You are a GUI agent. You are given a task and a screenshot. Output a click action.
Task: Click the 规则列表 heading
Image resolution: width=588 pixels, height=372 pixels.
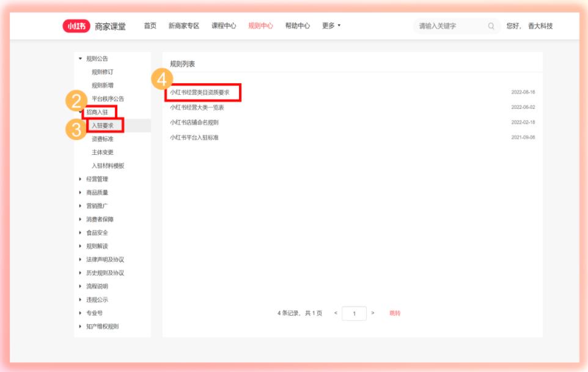[x=183, y=64]
